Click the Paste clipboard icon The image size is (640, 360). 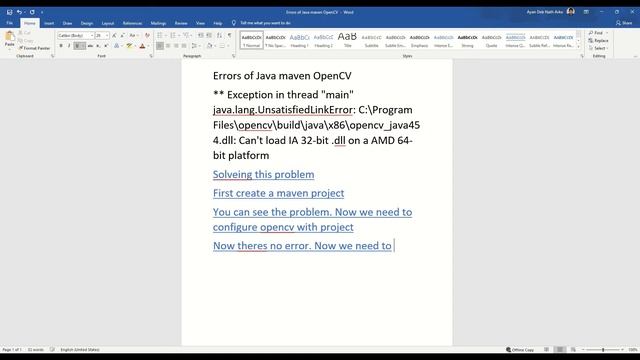pyautogui.click(x=9, y=37)
